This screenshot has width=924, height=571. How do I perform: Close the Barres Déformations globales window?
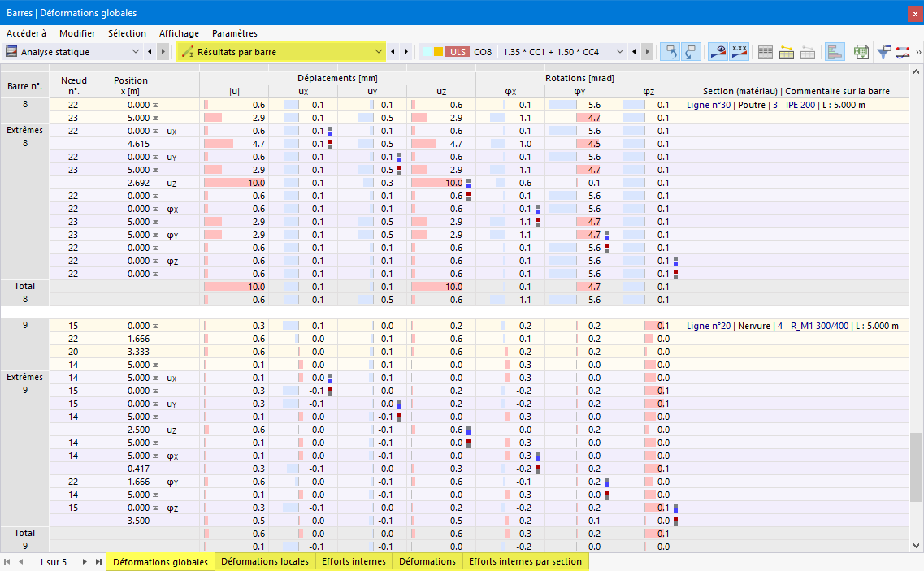tap(915, 13)
